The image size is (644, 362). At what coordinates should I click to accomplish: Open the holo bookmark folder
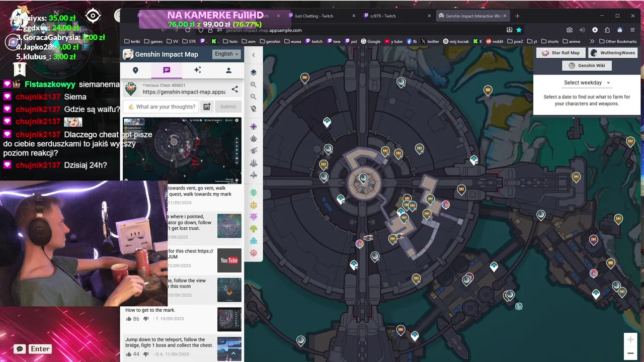(x=230, y=41)
